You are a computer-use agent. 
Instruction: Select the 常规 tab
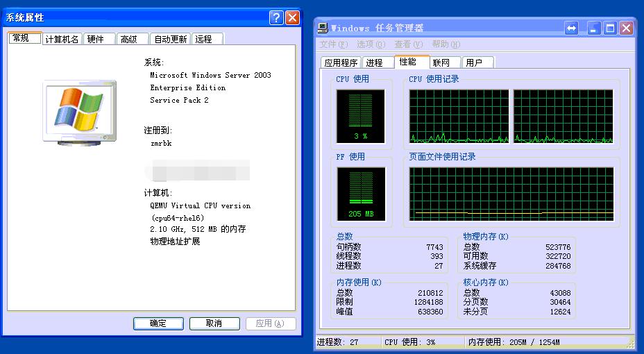coord(25,37)
